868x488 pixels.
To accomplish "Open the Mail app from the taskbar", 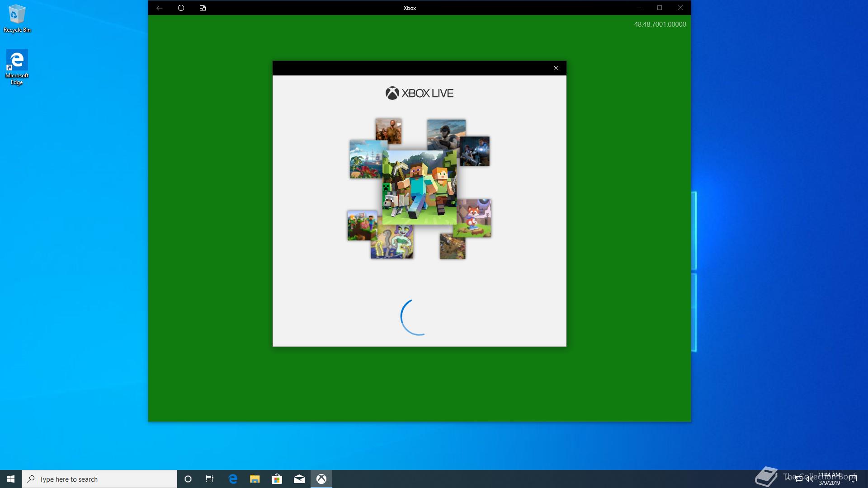I will click(x=299, y=479).
